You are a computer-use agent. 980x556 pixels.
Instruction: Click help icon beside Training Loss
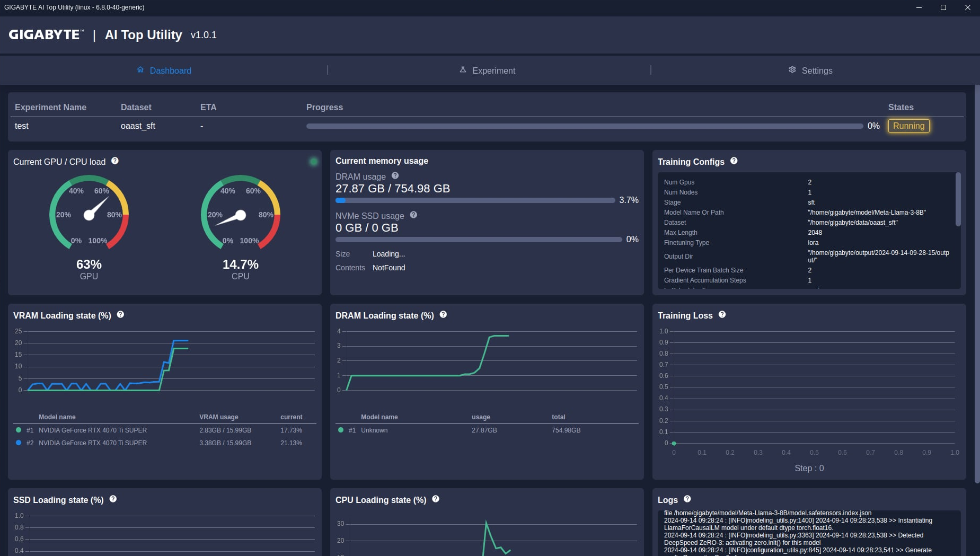point(722,314)
